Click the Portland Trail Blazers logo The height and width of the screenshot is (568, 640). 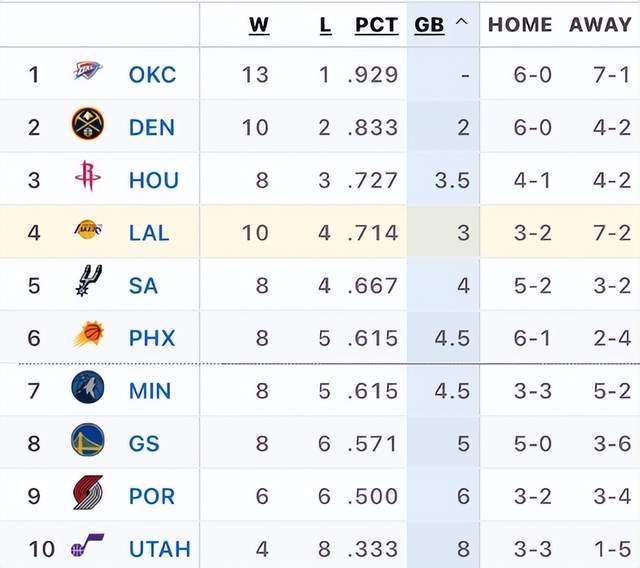point(88,493)
